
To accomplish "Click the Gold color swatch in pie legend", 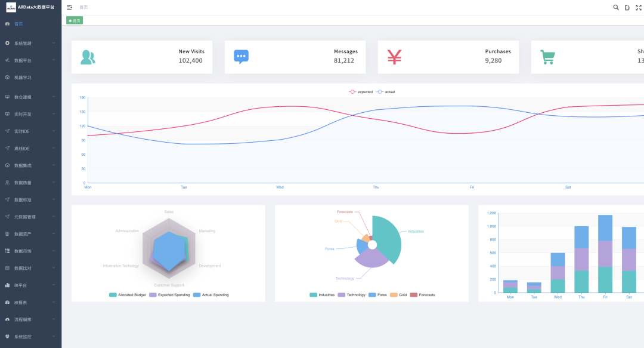I will pyautogui.click(x=394, y=295).
